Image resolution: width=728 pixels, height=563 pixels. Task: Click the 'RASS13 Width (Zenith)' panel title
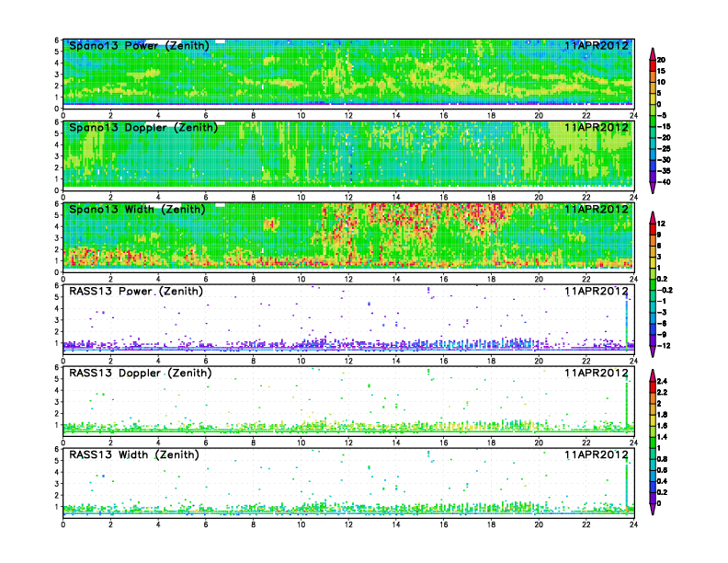134,454
